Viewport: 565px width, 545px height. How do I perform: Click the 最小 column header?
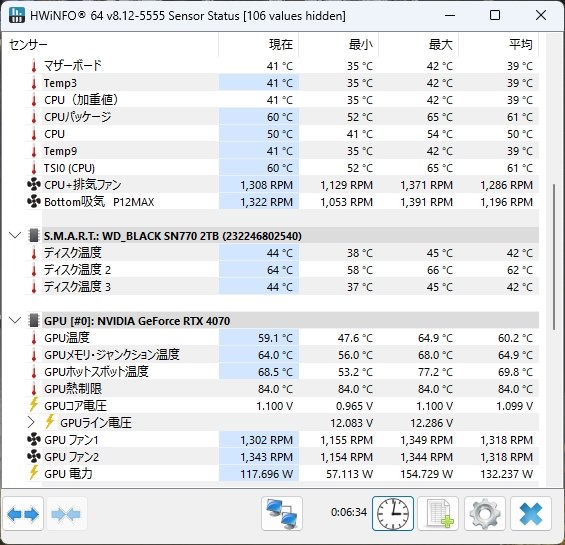point(339,45)
